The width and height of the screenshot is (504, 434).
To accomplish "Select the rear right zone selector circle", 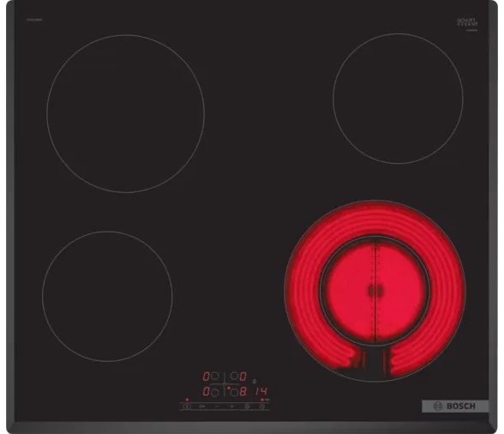I will (234, 376).
